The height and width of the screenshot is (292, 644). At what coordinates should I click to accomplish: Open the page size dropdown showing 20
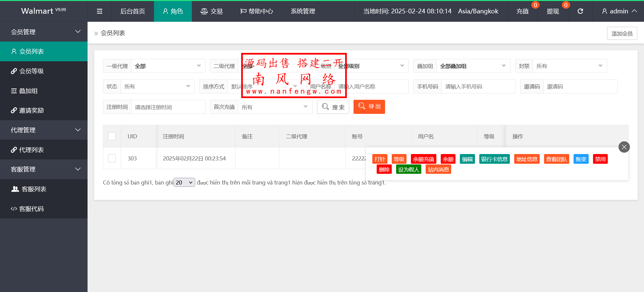184,182
